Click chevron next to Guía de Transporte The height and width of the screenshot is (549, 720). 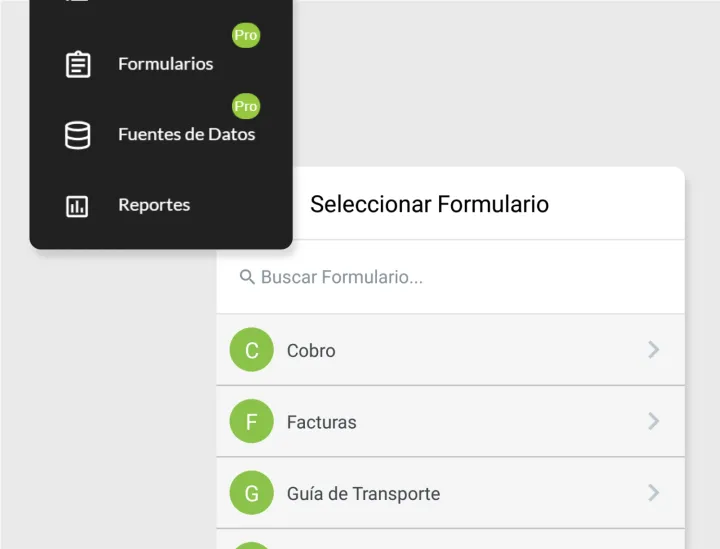(653, 493)
